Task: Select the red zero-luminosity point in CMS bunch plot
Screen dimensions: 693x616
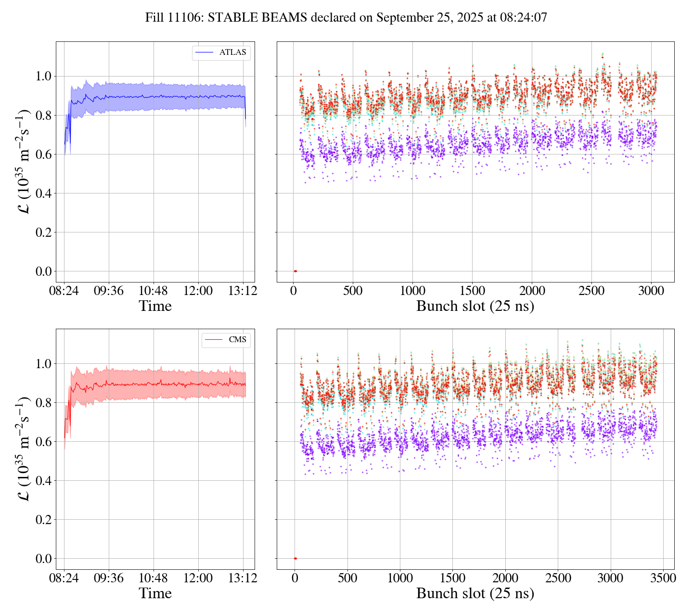Action: (x=295, y=559)
